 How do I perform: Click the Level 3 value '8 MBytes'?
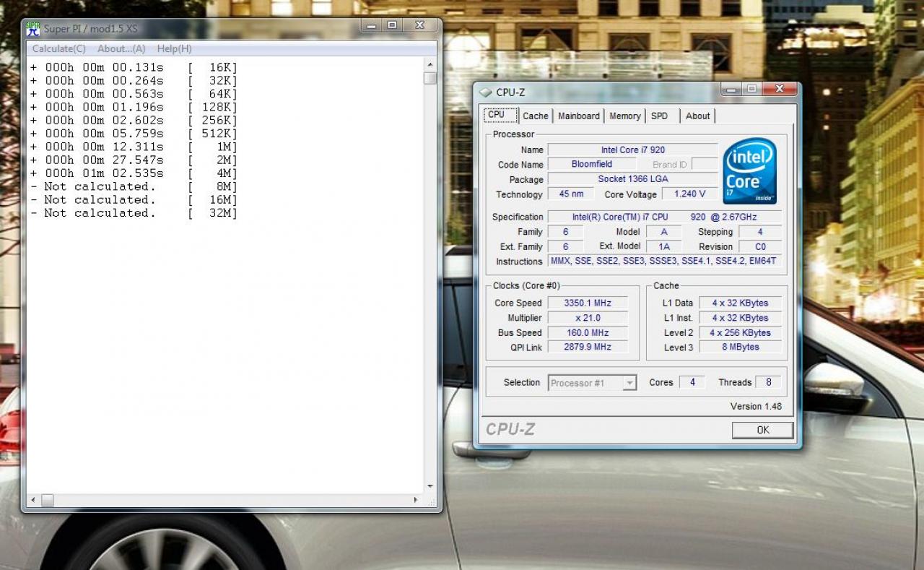740,347
